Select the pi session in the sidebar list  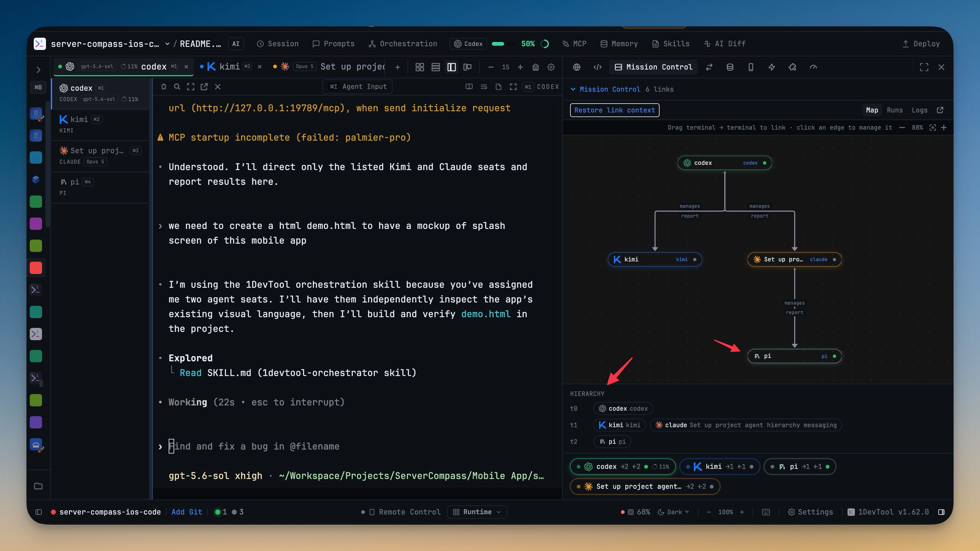[100, 187]
